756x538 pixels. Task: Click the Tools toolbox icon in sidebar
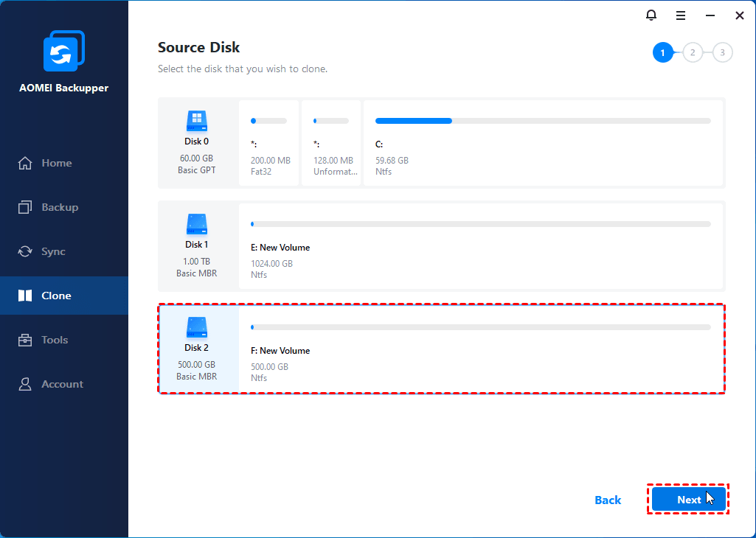tap(26, 340)
